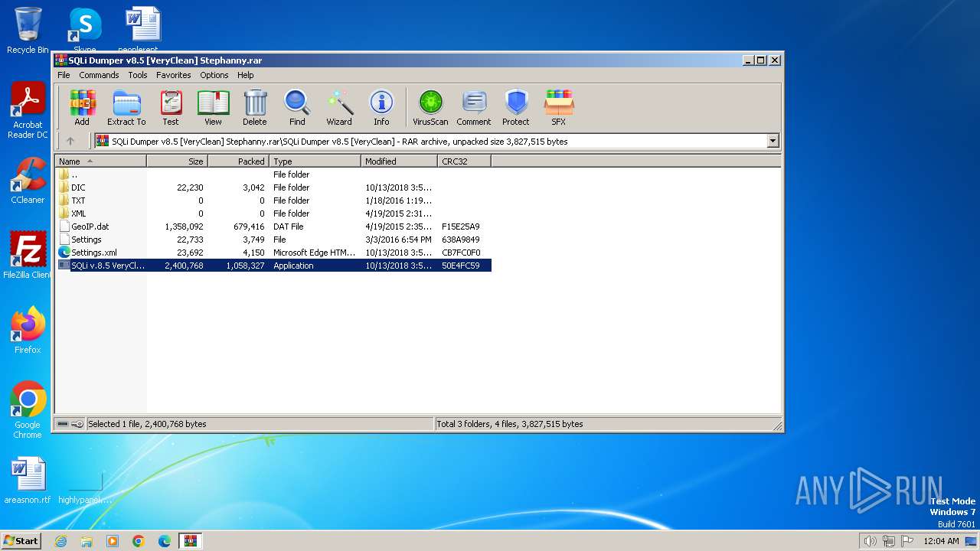Open Skype desktop shortcut

pyautogui.click(x=84, y=31)
